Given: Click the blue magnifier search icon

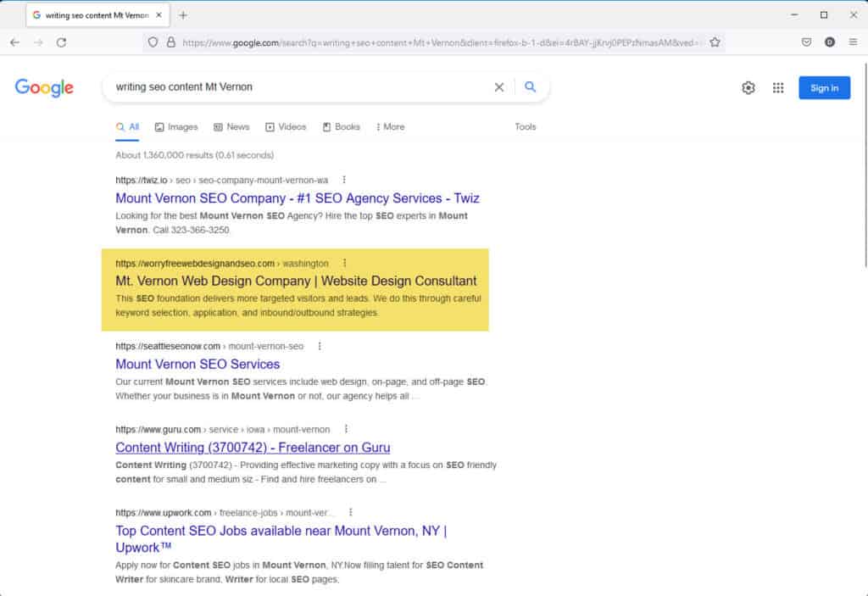Looking at the screenshot, I should pyautogui.click(x=531, y=87).
